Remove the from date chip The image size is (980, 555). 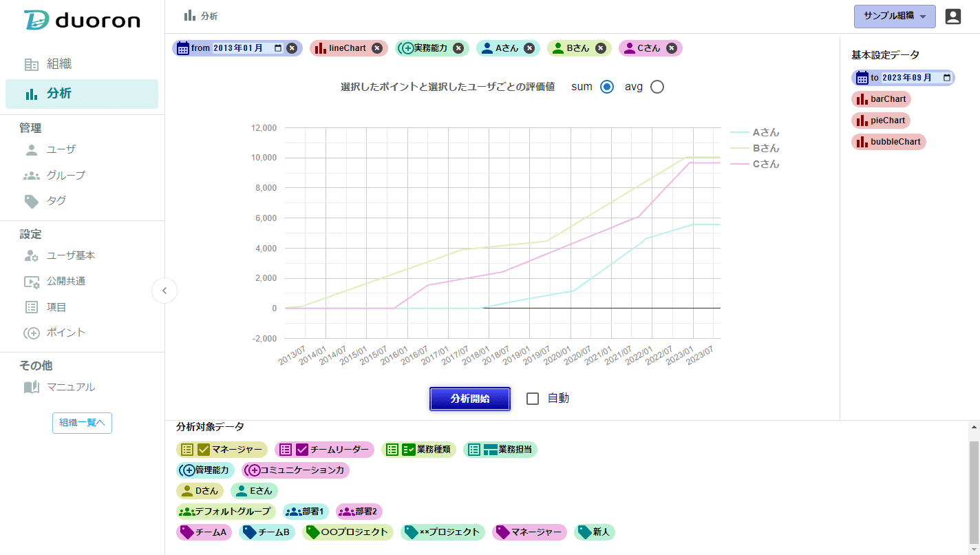pos(292,48)
